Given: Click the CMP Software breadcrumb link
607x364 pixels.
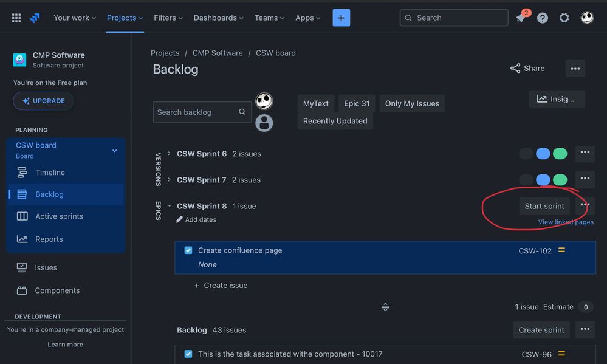Looking at the screenshot, I should [x=218, y=53].
